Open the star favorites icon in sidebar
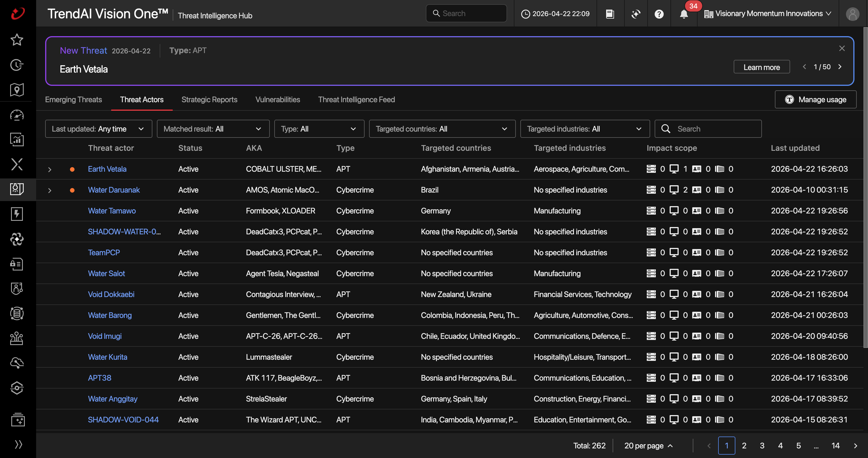Viewport: 868px width, 458px height. pyautogui.click(x=17, y=40)
